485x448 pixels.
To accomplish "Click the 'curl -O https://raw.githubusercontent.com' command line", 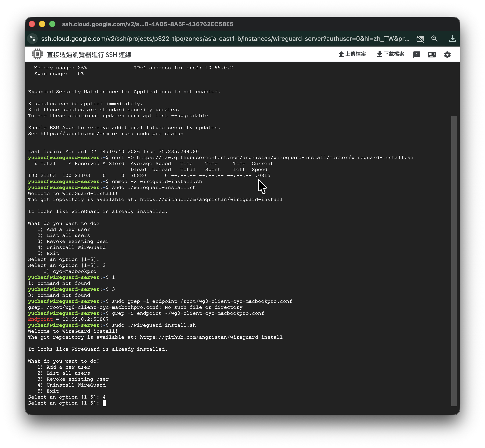I will click(263, 157).
